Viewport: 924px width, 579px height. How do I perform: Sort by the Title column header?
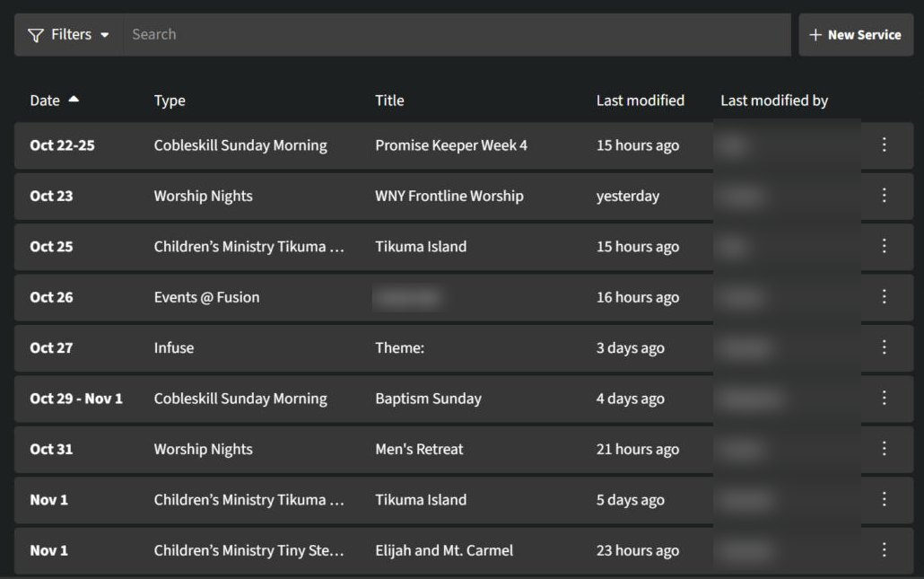389,101
